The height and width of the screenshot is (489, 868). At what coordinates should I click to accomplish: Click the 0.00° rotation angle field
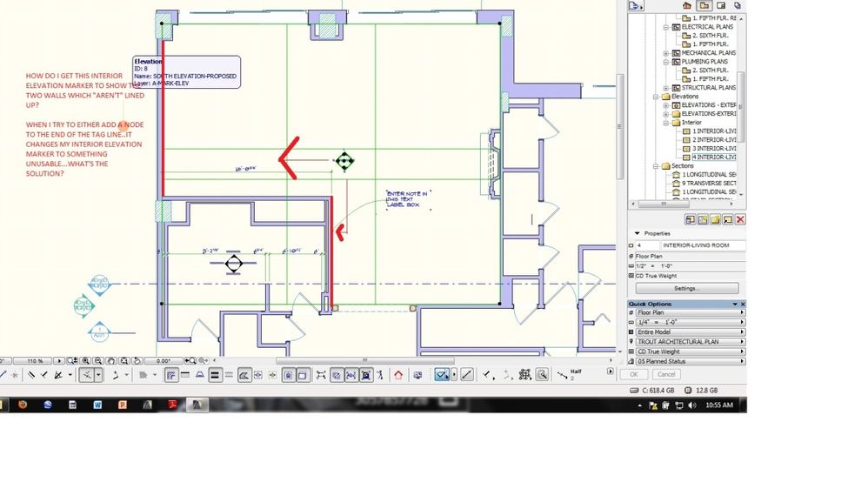coord(164,360)
